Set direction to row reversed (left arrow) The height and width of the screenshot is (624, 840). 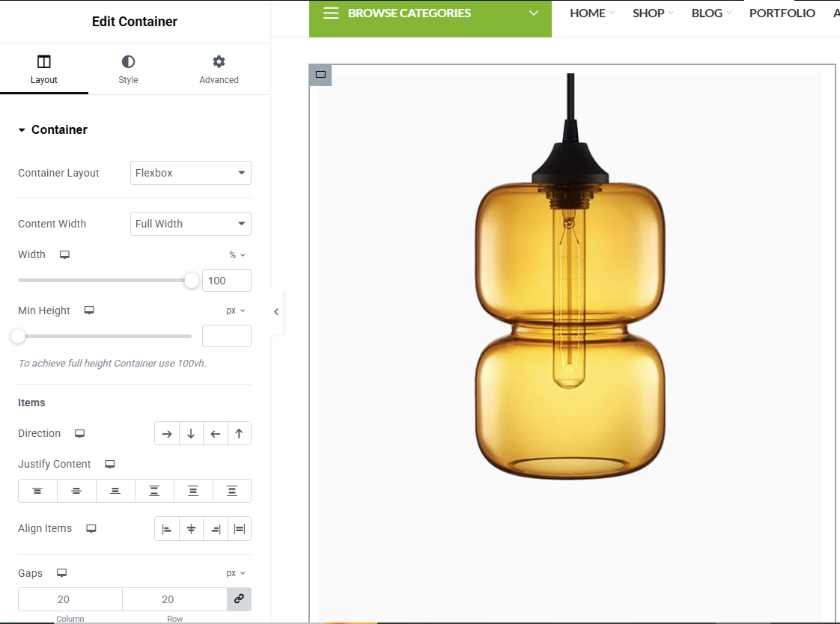tap(216, 433)
